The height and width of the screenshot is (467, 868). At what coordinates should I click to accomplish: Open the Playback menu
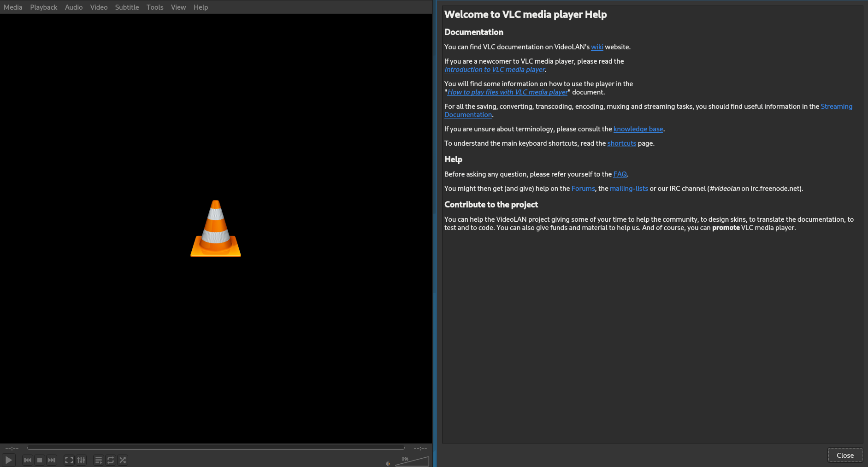pos(44,7)
